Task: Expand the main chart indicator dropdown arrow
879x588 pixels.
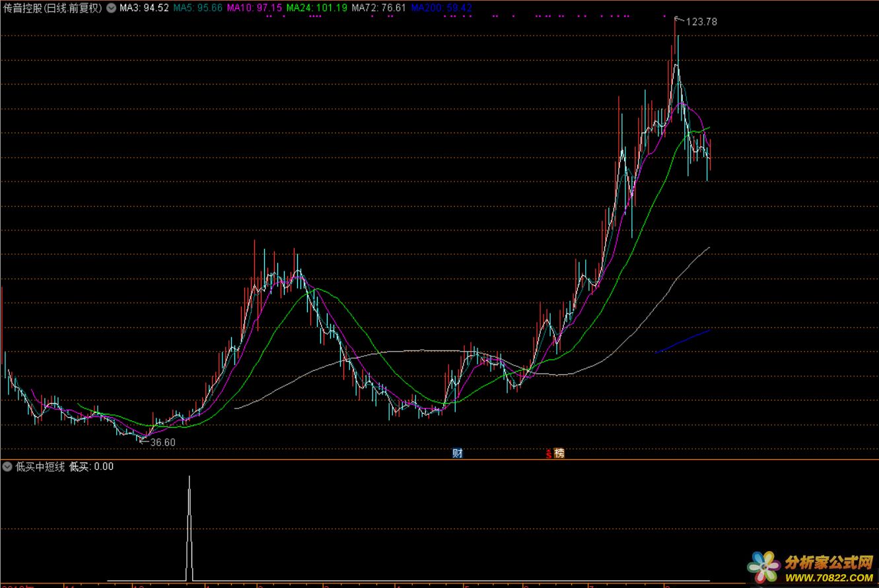Action: pyautogui.click(x=110, y=8)
